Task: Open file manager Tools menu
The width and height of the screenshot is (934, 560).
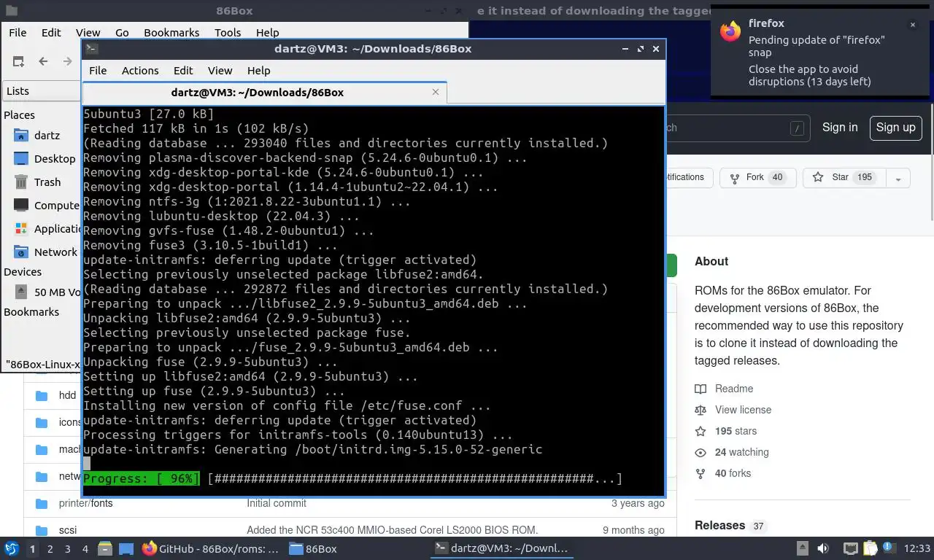Action: 228,32
